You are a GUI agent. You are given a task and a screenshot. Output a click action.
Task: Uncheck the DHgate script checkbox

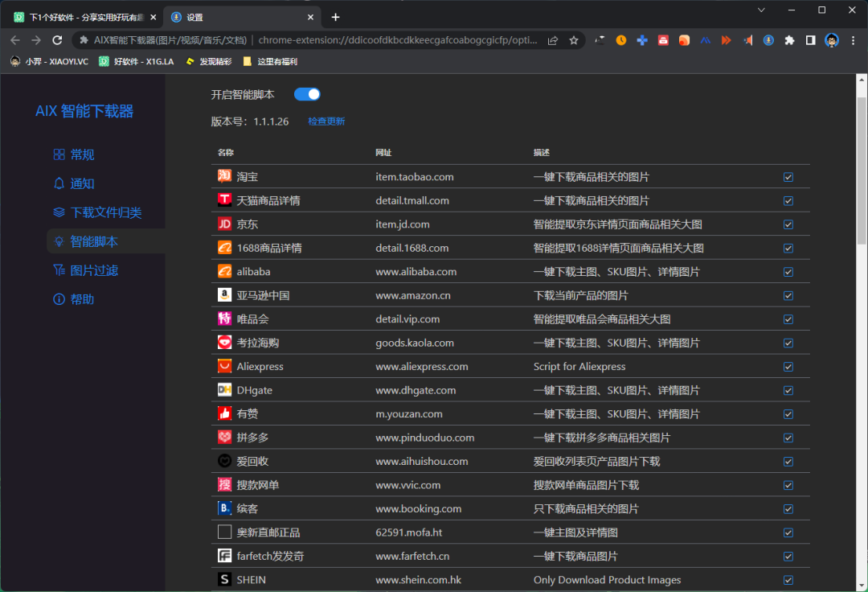pos(788,390)
